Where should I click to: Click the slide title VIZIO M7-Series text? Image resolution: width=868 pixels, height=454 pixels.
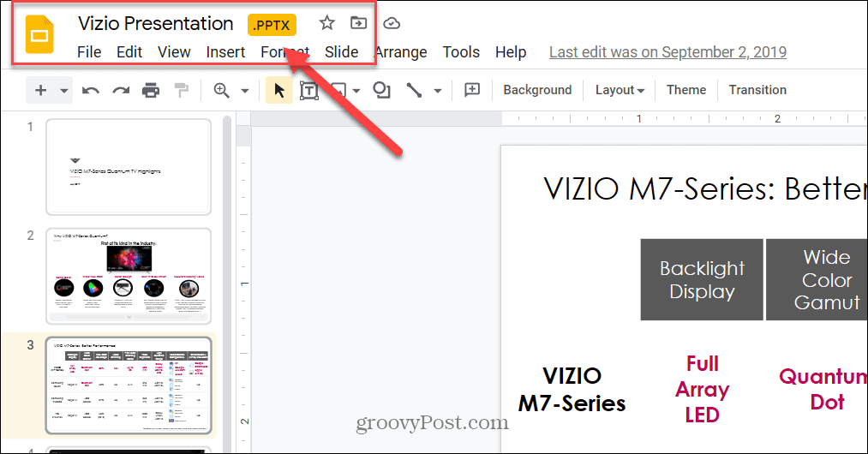(706, 188)
